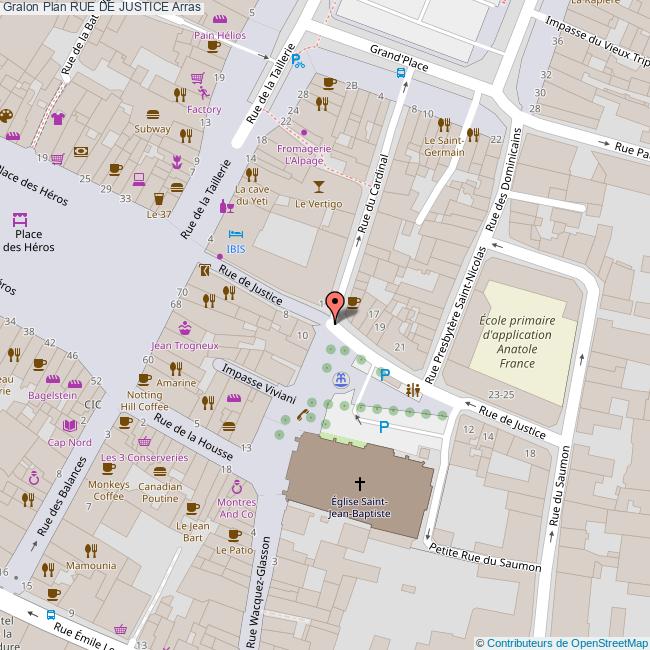Click the Les 3 Conserveries basket icon

point(144,441)
